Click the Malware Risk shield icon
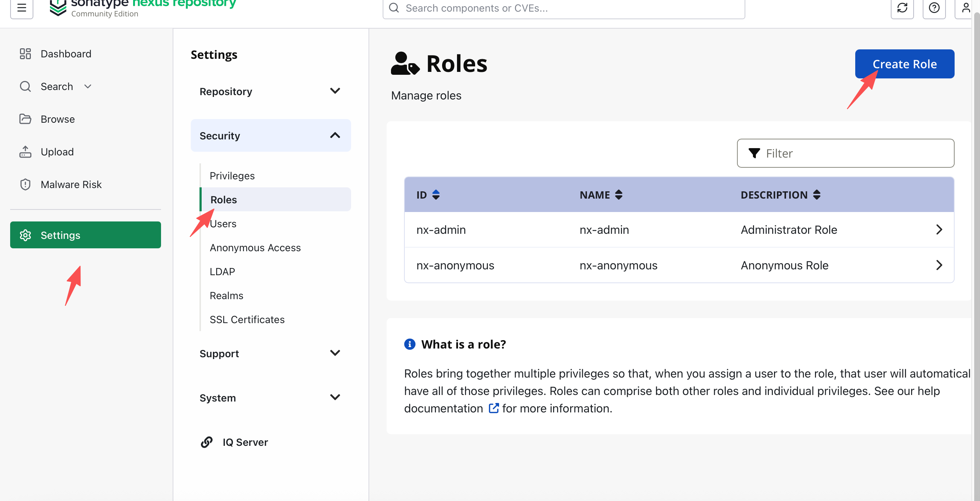980x501 pixels. pos(25,184)
